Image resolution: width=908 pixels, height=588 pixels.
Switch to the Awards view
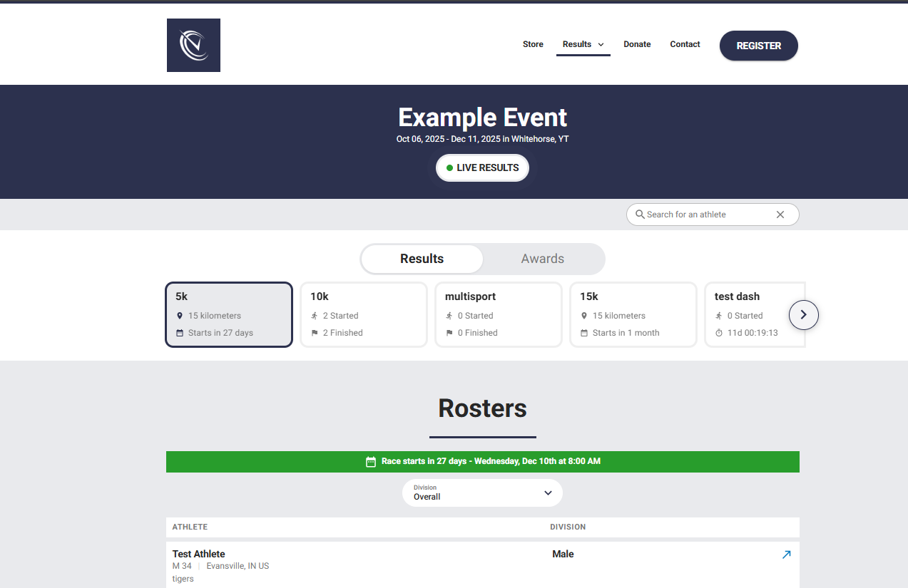tap(542, 259)
